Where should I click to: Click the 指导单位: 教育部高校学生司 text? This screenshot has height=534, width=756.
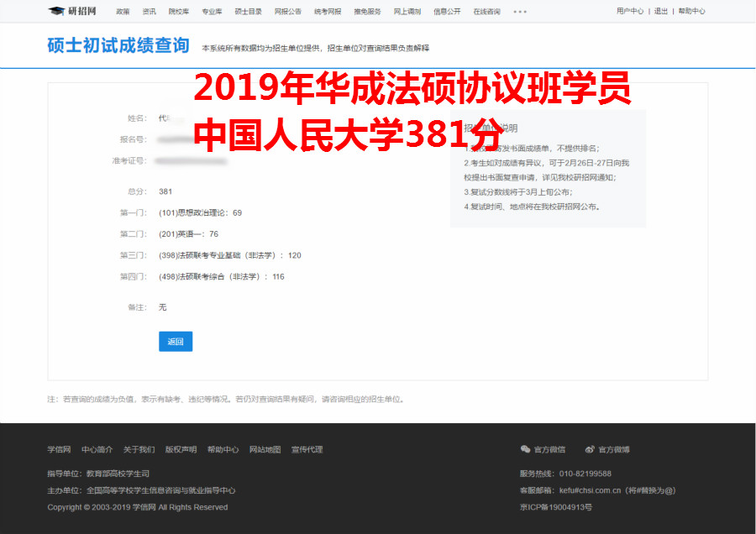click(98, 474)
